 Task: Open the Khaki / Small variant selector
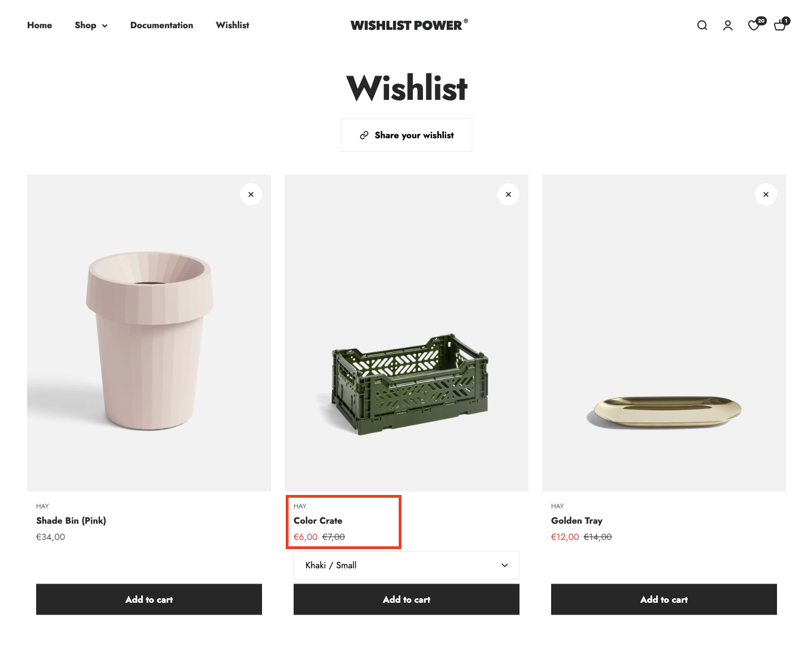point(407,565)
